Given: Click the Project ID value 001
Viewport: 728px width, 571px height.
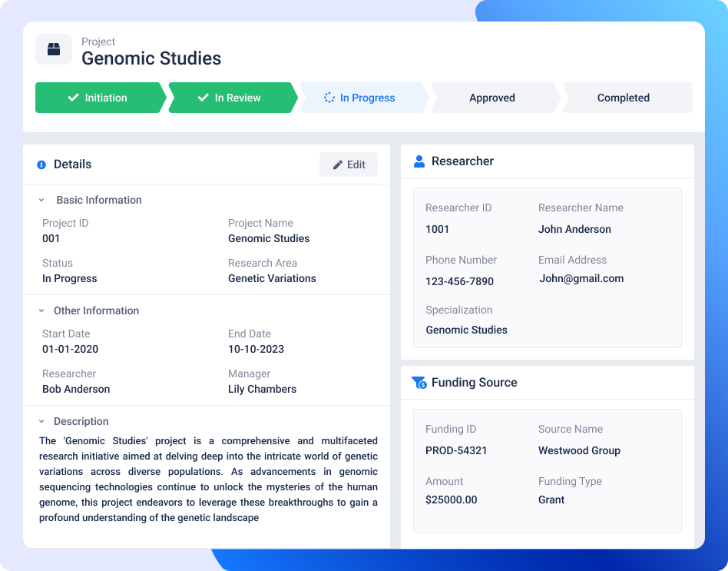Looking at the screenshot, I should 51,238.
